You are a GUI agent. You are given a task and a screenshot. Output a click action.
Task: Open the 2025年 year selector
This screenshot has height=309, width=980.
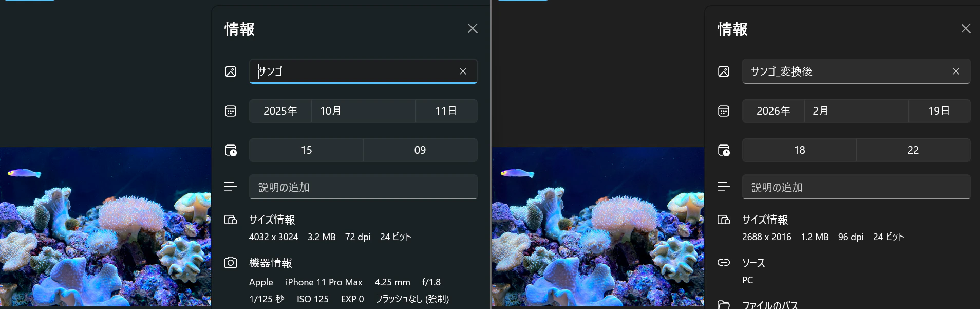tap(280, 111)
